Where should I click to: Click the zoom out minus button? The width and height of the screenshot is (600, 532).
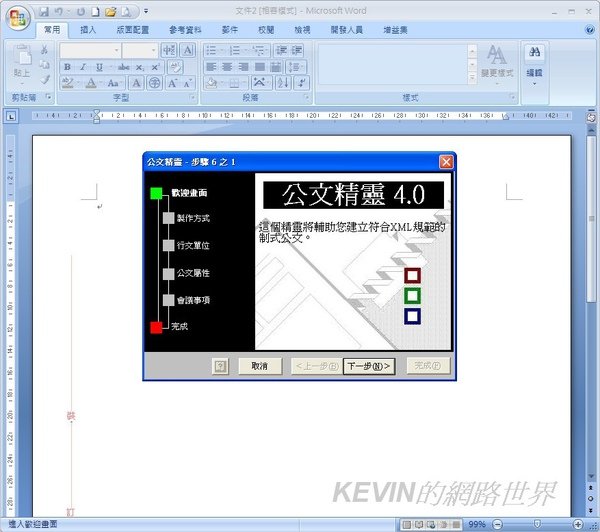497,524
